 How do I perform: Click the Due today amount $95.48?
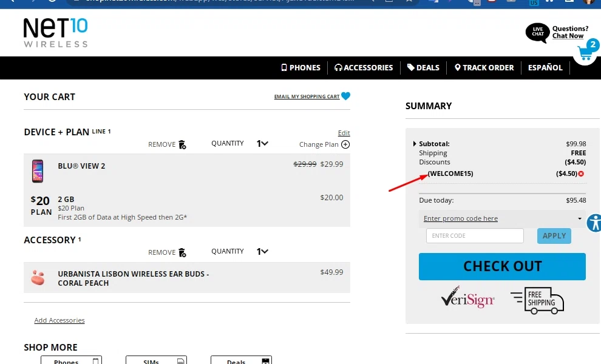pos(576,200)
